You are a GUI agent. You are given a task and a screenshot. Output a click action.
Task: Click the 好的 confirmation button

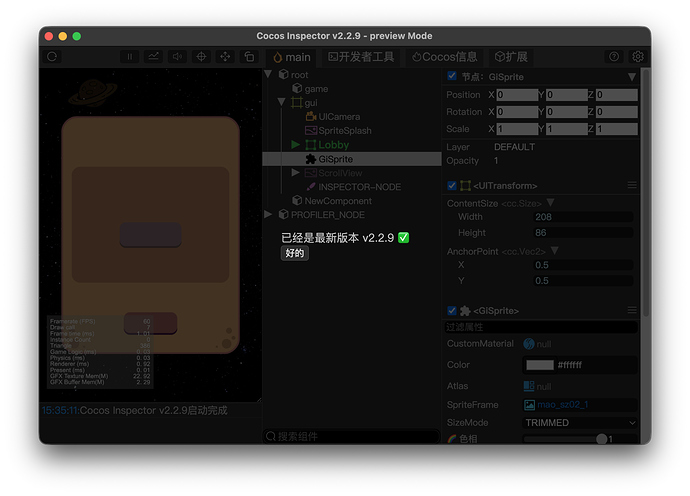(294, 253)
